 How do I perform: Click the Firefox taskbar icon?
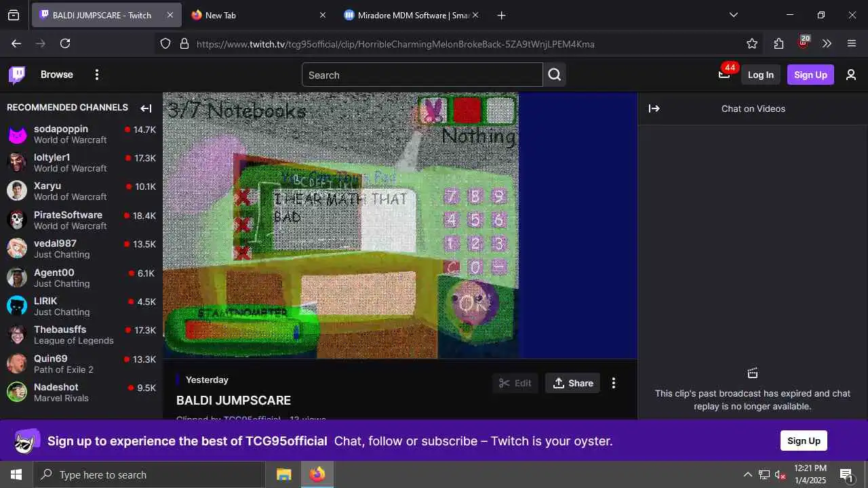tap(317, 474)
